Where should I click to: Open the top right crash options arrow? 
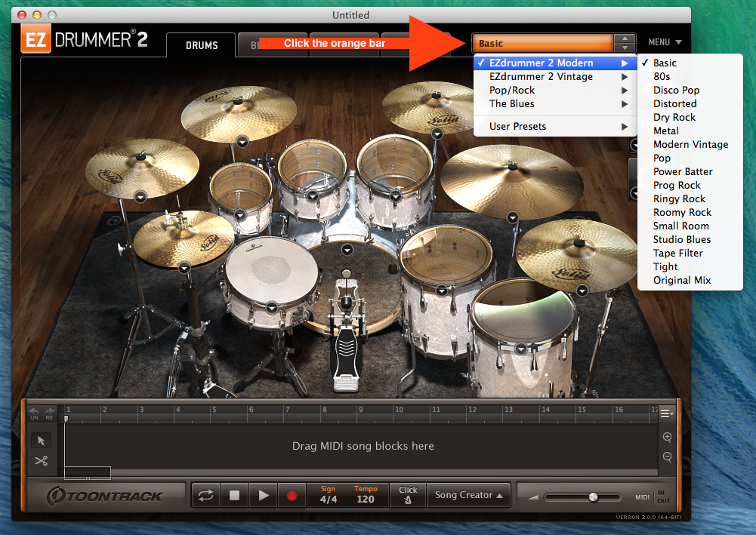click(437, 134)
